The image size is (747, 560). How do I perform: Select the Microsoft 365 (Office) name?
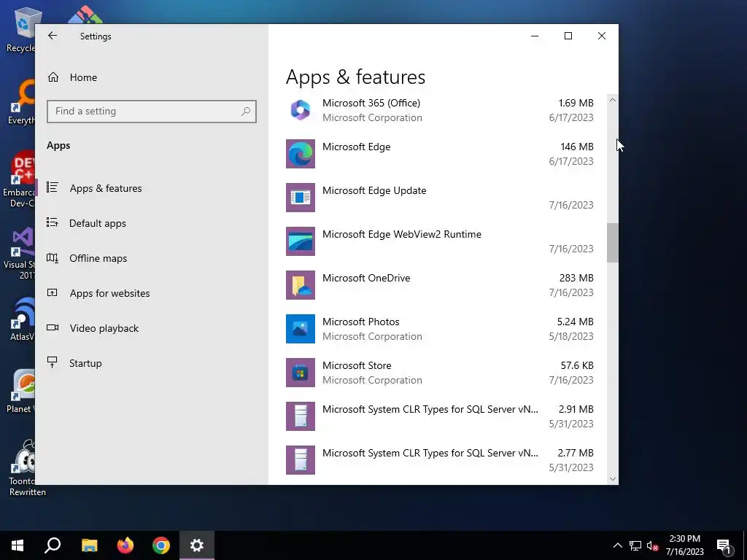tap(371, 103)
